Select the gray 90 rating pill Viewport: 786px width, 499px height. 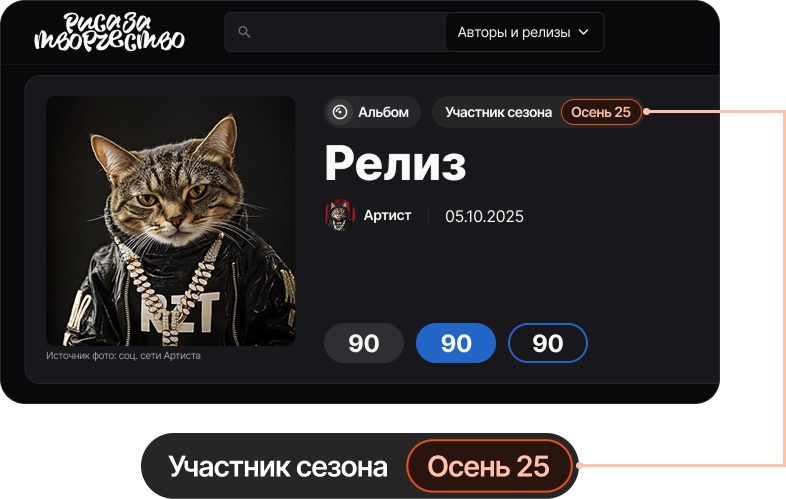364,343
